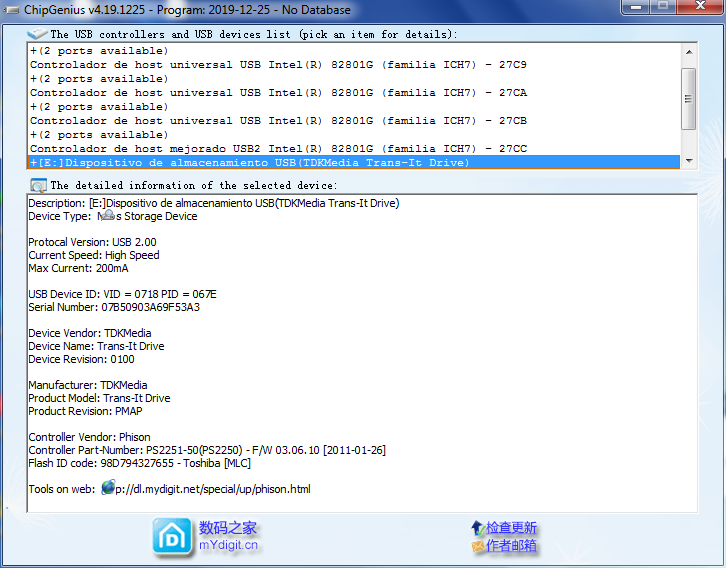The height and width of the screenshot is (568, 726).
Task: Click the Product Model: Trans-It Drive line
Action: point(99,398)
